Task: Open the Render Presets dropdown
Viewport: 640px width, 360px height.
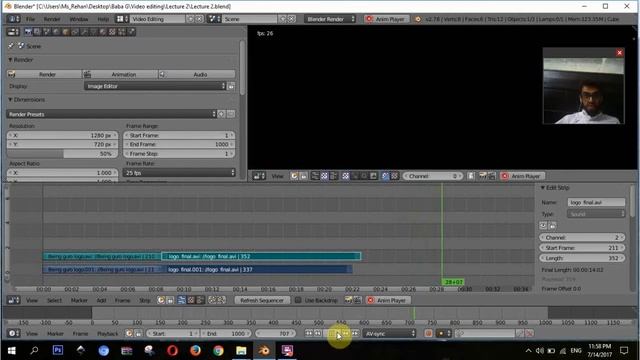Action: point(111,114)
